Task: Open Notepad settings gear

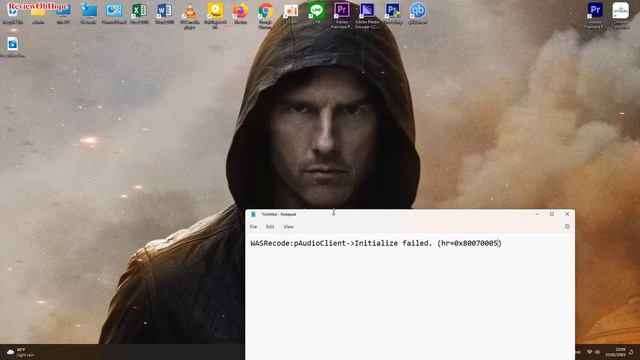Action: (567, 227)
